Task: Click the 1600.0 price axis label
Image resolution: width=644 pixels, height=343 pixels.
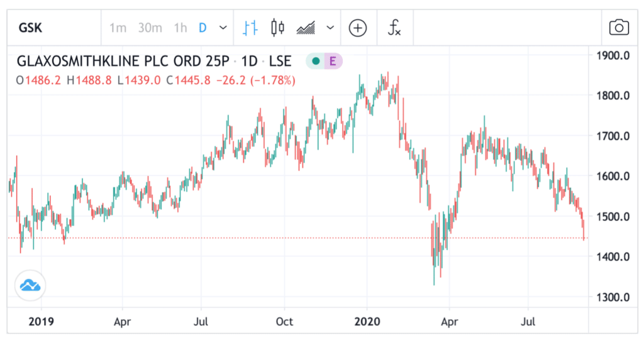Action: point(613,177)
